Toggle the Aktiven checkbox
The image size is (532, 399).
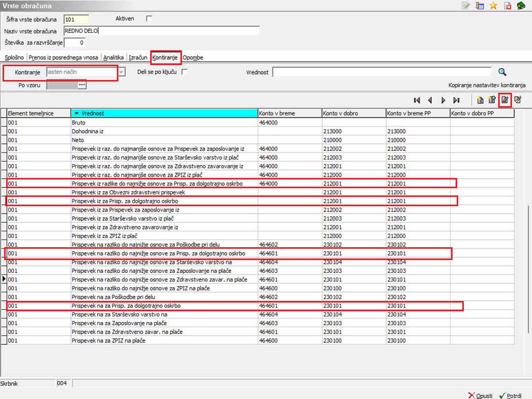149,19
